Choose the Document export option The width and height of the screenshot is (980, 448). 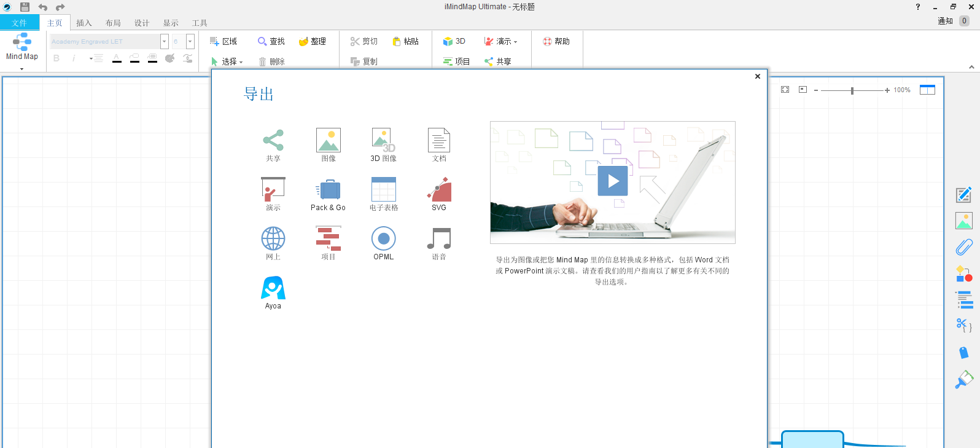[439, 145]
